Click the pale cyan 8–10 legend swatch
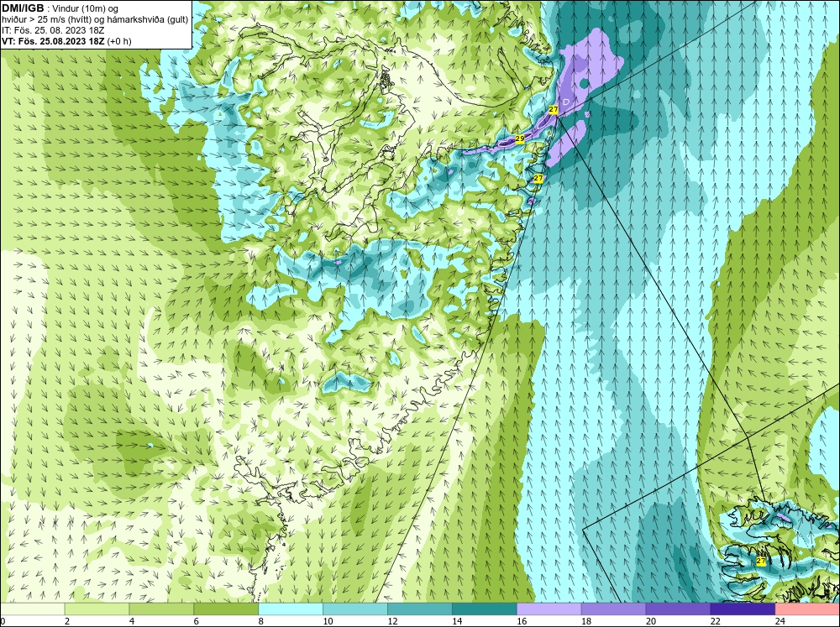 [x=291, y=609]
